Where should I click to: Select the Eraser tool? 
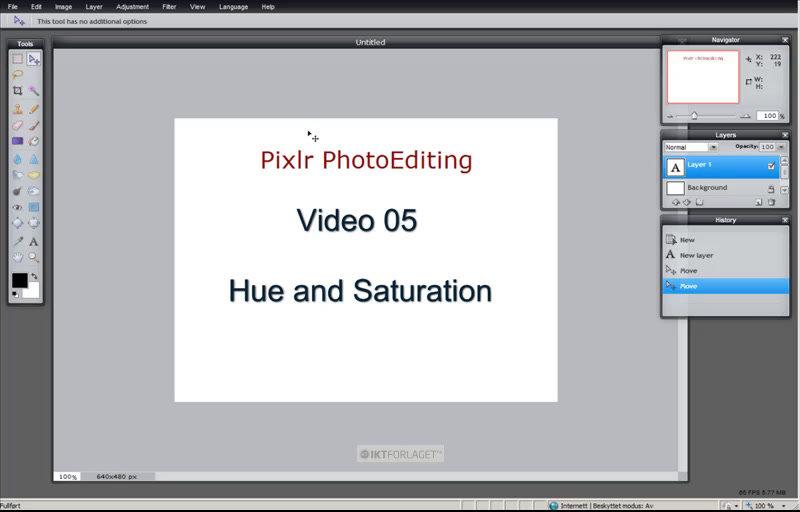[17, 125]
